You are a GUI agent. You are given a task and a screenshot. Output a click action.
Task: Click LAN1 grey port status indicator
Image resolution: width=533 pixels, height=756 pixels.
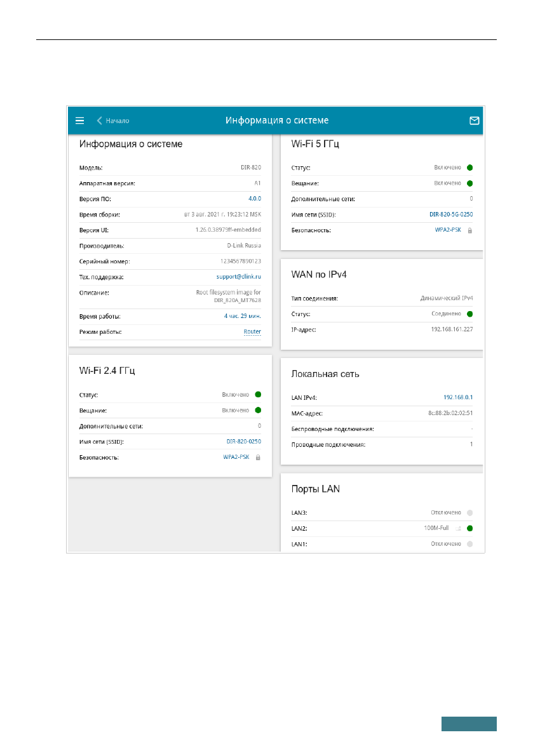point(470,544)
